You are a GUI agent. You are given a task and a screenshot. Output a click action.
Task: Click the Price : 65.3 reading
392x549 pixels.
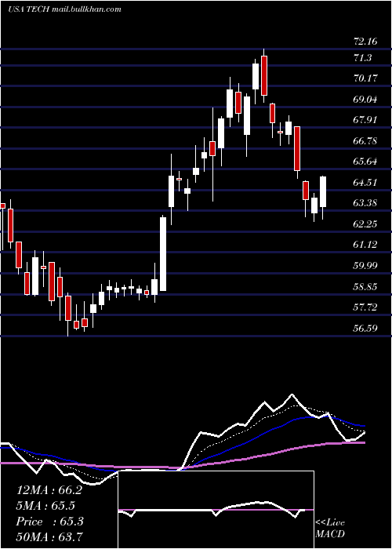click(x=49, y=522)
